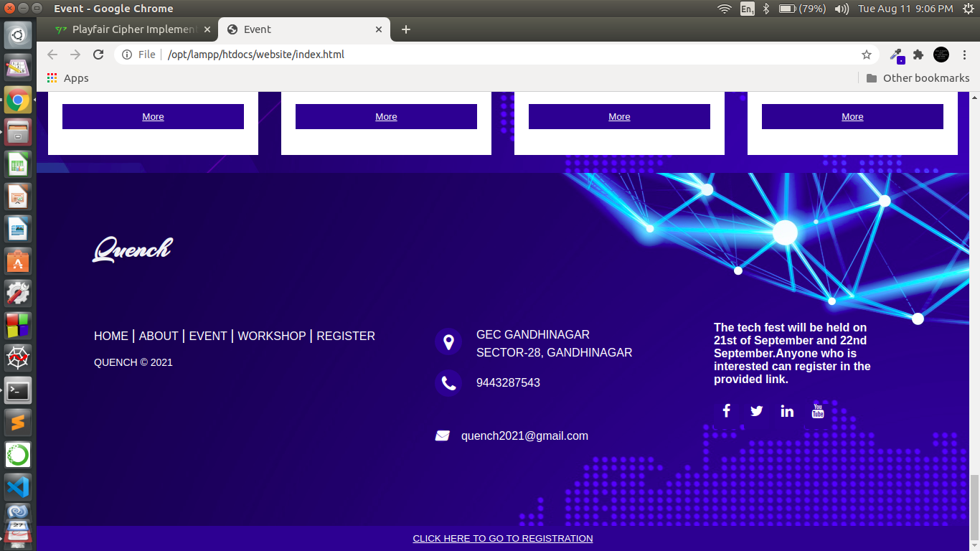Open the keyboard language En indicator
This screenshot has height=551, width=980.
[748, 9]
